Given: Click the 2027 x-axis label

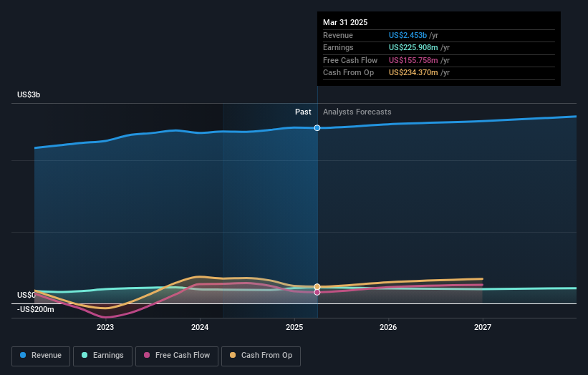Looking at the screenshot, I should tap(483, 327).
